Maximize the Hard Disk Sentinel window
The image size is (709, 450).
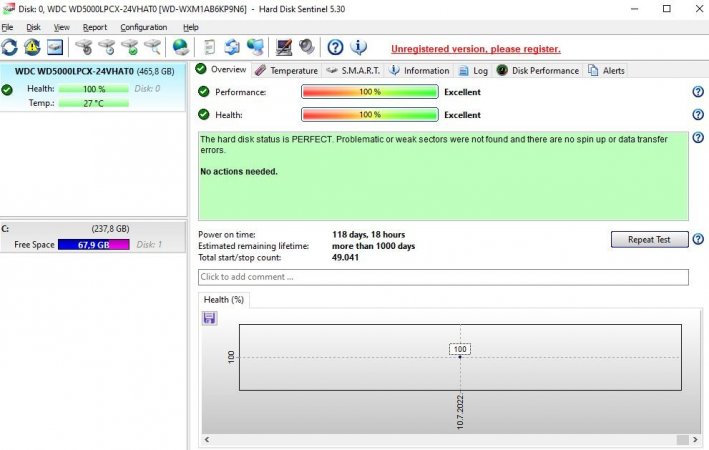click(x=666, y=9)
